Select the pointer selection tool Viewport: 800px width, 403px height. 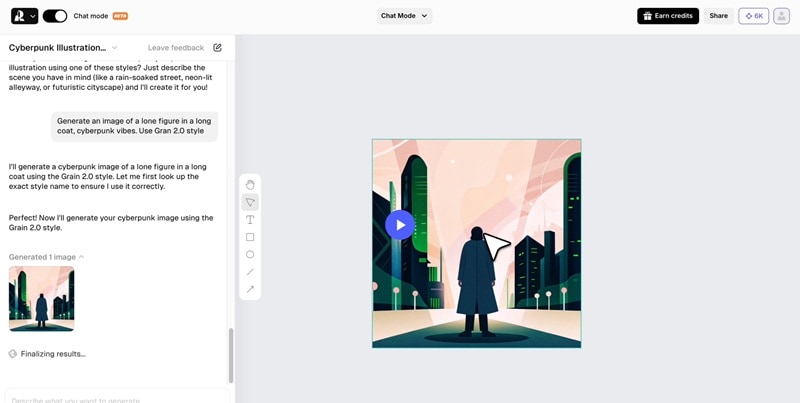[250, 202]
